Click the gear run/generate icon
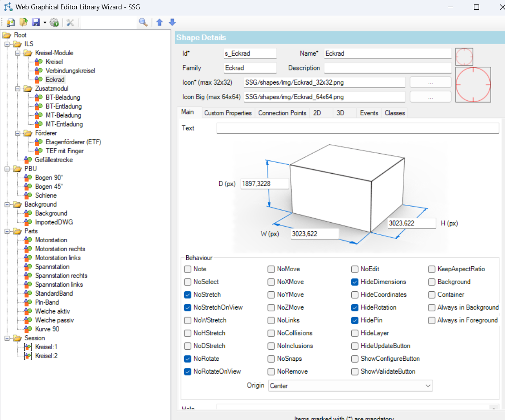505x420 pixels. coord(54,23)
